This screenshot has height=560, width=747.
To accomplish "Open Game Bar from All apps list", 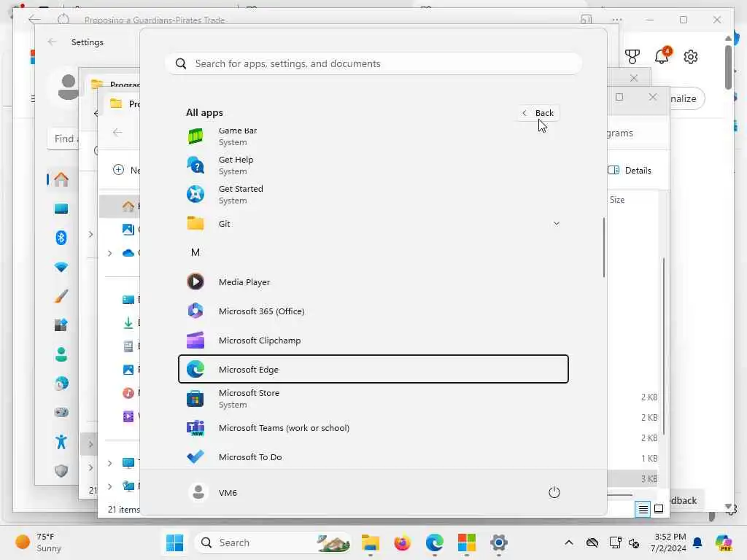I will 373,136.
